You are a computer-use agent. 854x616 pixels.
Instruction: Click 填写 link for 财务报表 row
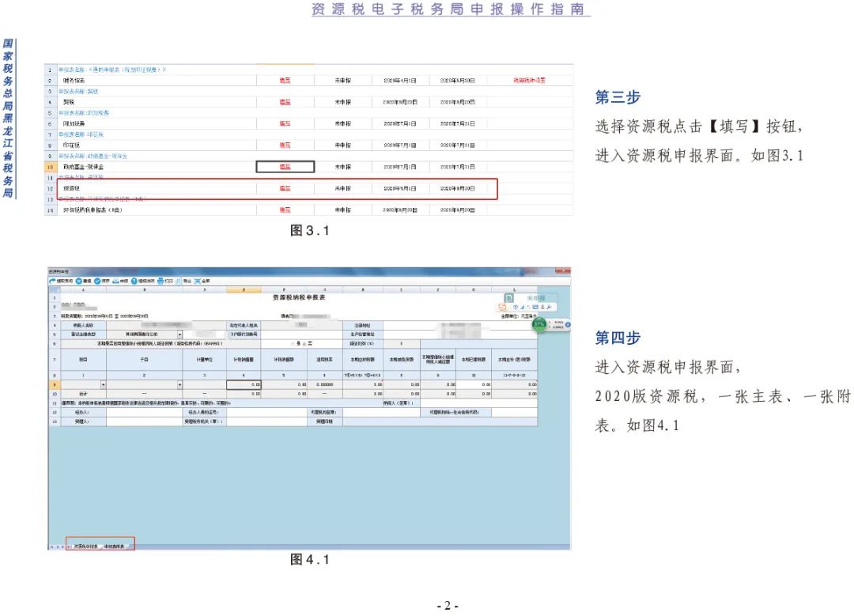(x=285, y=80)
